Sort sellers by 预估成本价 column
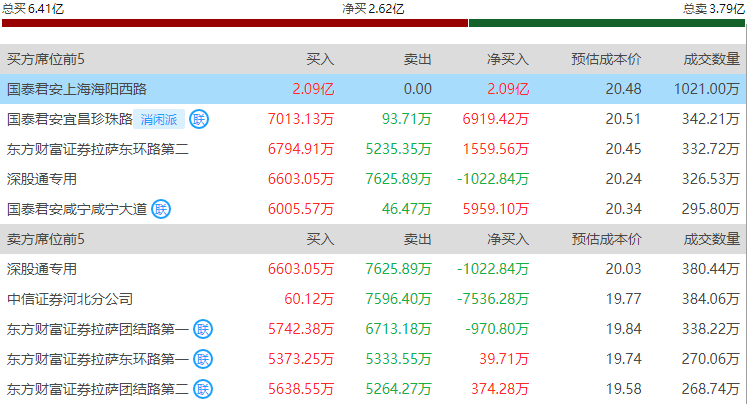The width and height of the screenshot is (747, 404). click(x=606, y=239)
